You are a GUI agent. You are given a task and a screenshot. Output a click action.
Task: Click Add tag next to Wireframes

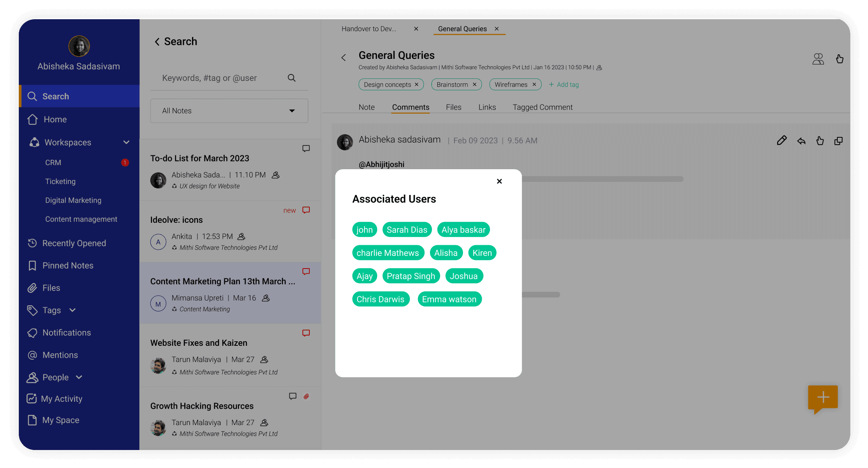tap(564, 85)
